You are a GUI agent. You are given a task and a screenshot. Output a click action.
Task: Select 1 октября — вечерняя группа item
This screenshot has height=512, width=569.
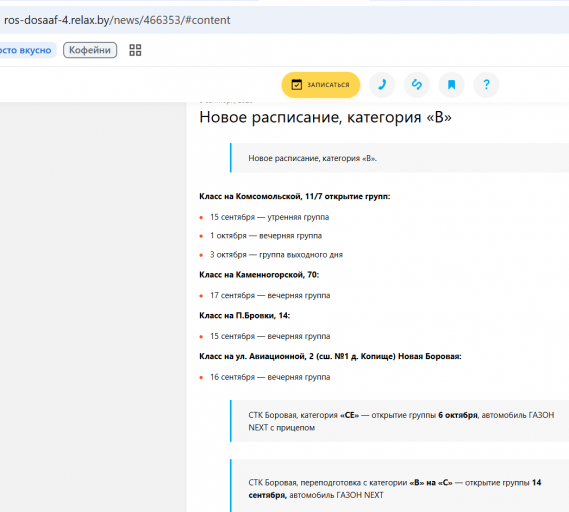click(266, 236)
